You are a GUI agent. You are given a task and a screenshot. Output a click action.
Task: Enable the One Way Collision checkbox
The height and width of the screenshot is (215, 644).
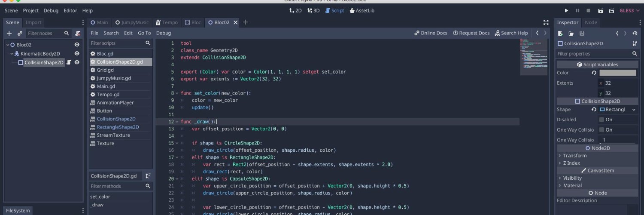[x=601, y=130]
